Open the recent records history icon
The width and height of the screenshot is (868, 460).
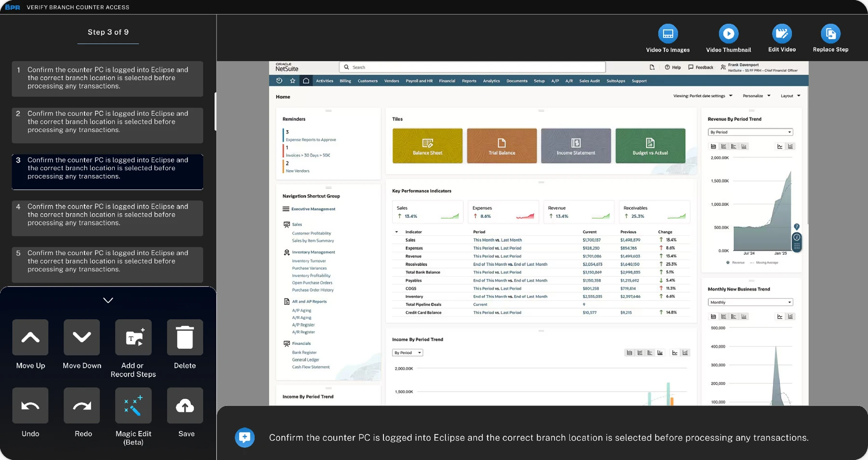click(x=279, y=81)
